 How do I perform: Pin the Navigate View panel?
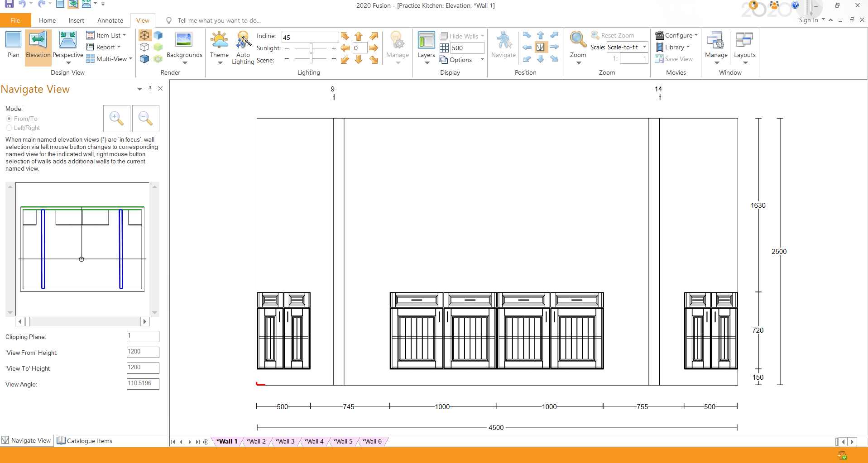click(150, 89)
